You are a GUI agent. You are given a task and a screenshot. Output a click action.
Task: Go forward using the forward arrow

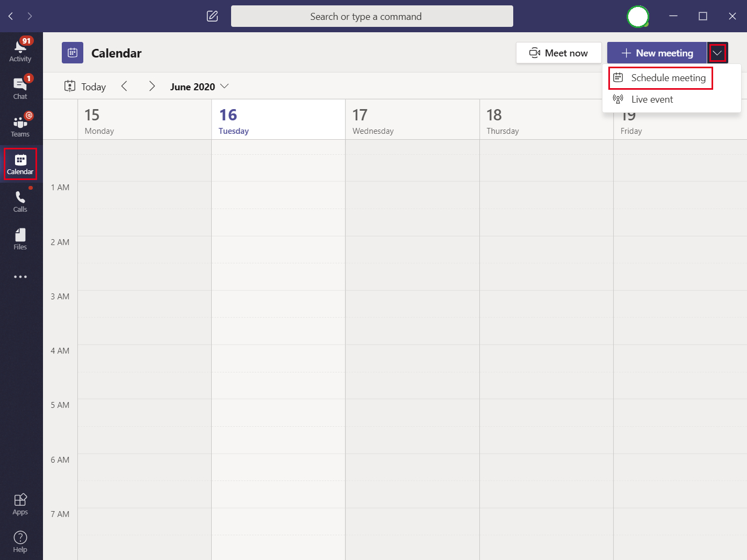point(30,16)
